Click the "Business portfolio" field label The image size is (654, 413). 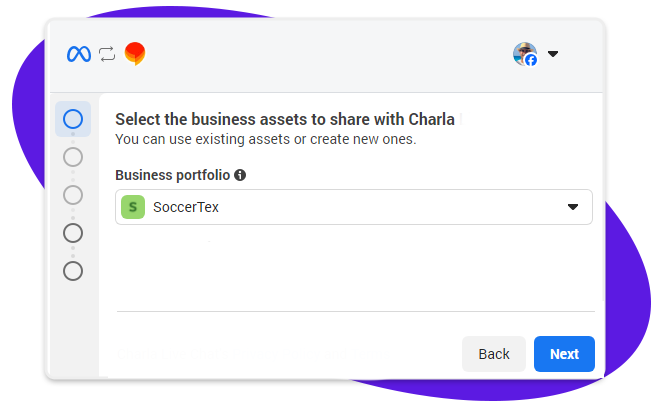coord(172,175)
